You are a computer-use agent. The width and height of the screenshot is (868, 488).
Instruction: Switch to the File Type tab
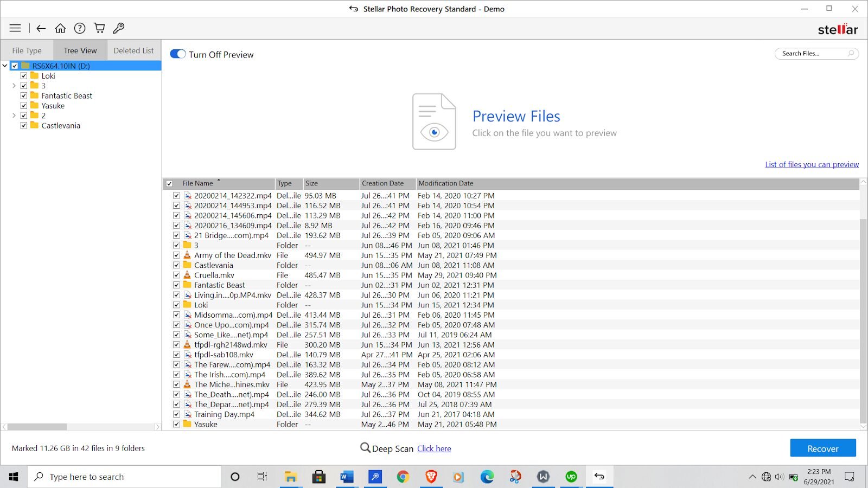pos(27,50)
